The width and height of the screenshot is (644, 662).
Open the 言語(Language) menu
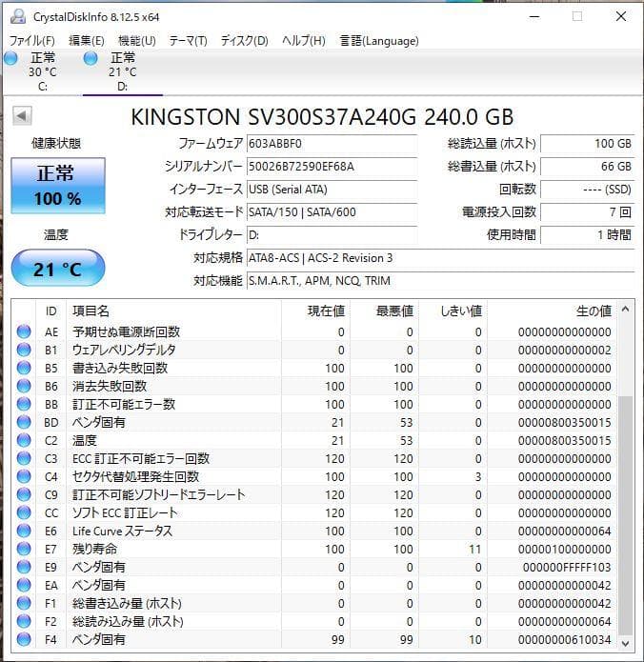coord(379,41)
